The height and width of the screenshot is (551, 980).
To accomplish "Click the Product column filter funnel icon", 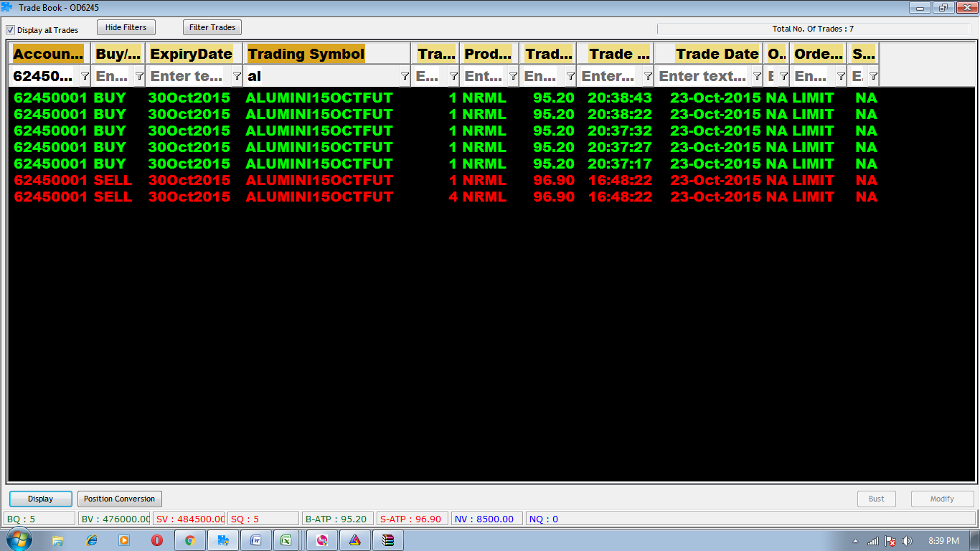I will tap(512, 76).
